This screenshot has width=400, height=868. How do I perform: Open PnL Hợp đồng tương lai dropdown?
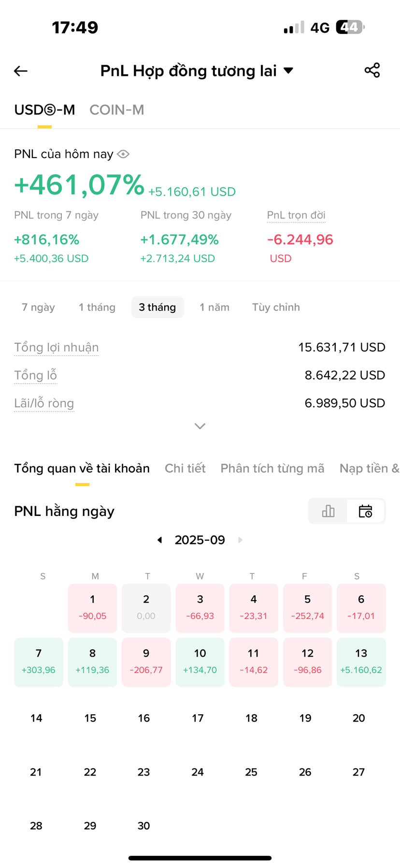pos(197,71)
